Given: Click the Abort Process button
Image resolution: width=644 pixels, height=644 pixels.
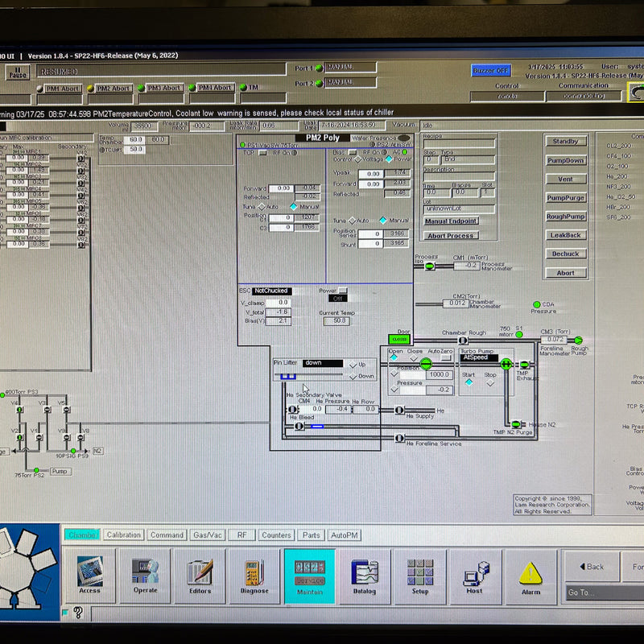Looking at the screenshot, I should coord(451,235).
